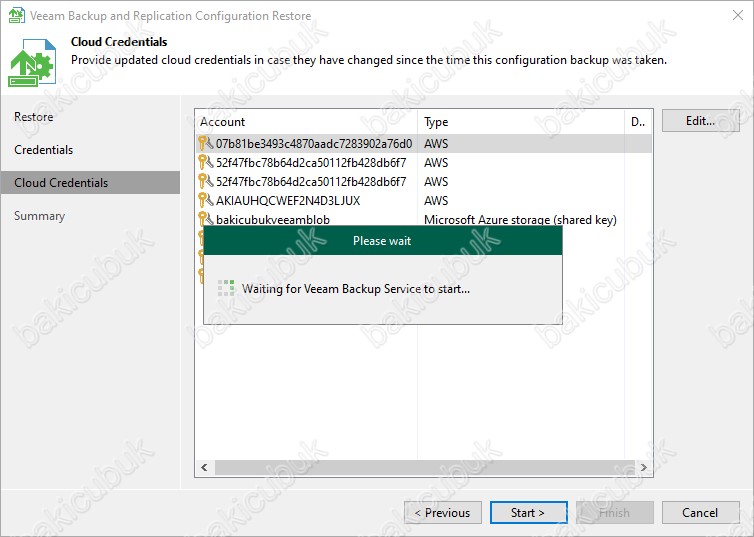Select account row 07b81be3493c4870aadc7283902a76d0
The image size is (754, 537).
(424, 143)
